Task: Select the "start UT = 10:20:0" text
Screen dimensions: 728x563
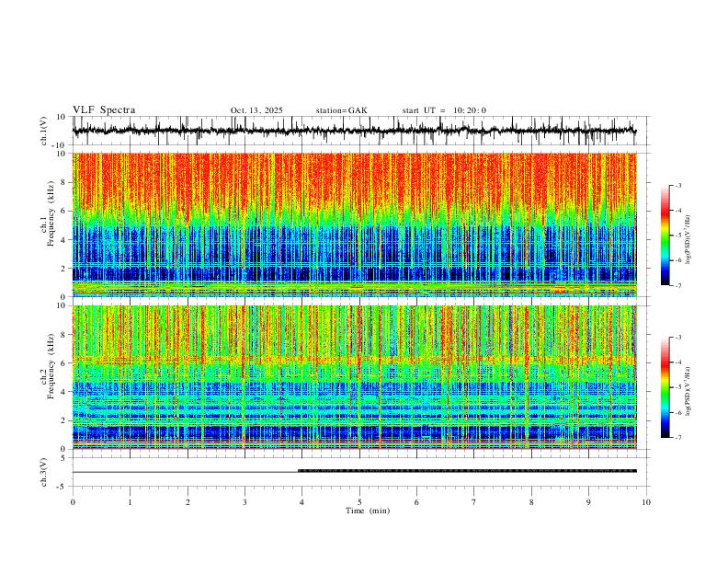Action: tap(444, 110)
